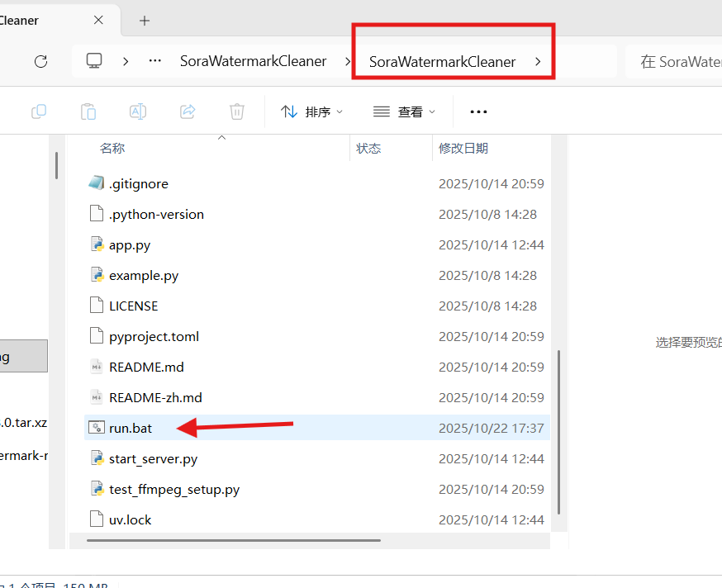Click the Copy toolbar icon

(x=39, y=111)
